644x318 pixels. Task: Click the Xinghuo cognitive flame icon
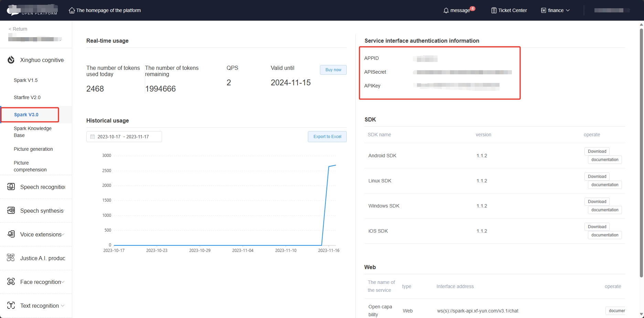point(11,60)
